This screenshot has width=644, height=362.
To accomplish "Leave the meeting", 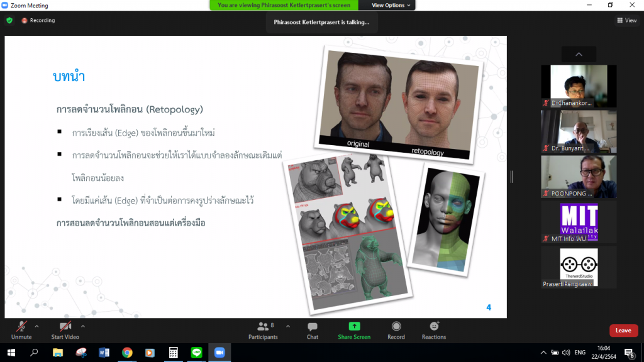I will coord(623,331).
